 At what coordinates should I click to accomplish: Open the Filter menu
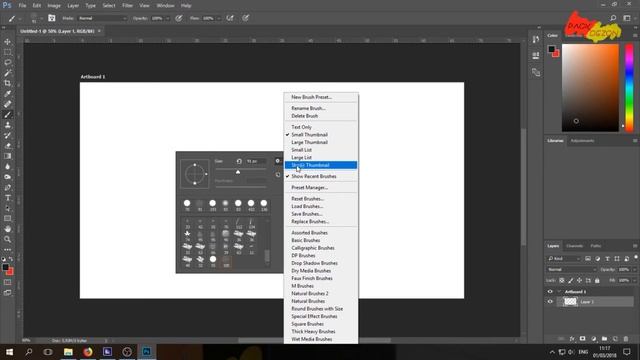point(127,6)
